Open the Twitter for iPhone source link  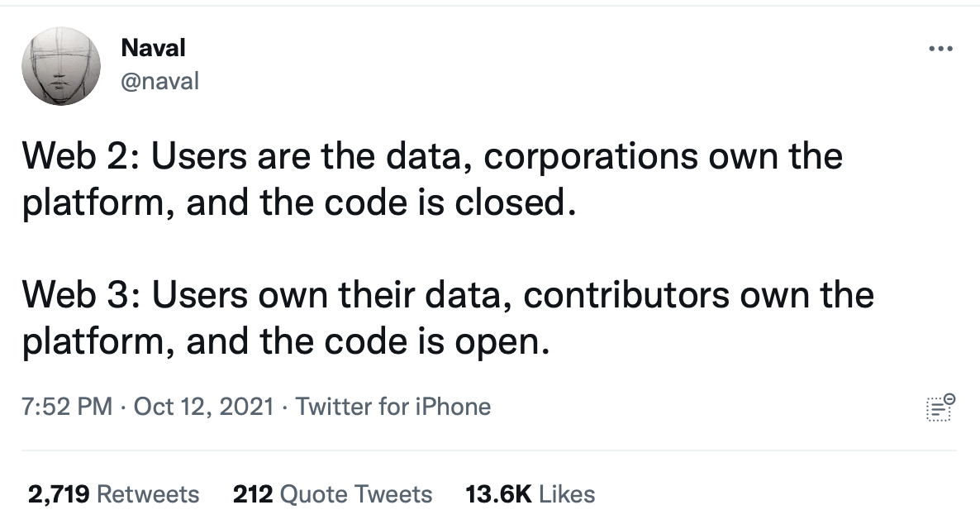[393, 407]
